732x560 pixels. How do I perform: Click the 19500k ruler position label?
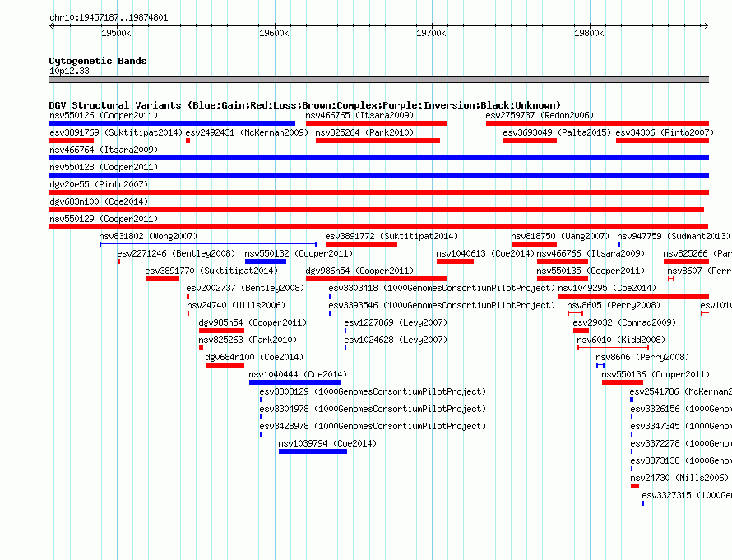[116, 33]
